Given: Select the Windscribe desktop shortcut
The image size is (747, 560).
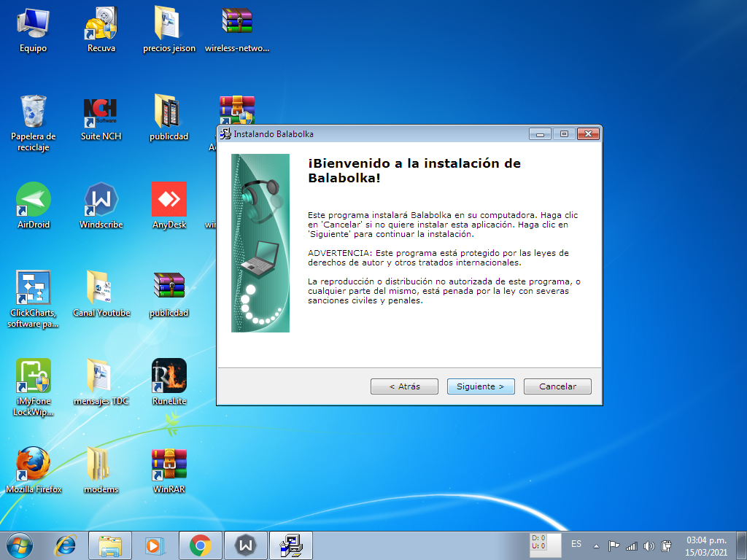Looking at the screenshot, I should [101, 206].
